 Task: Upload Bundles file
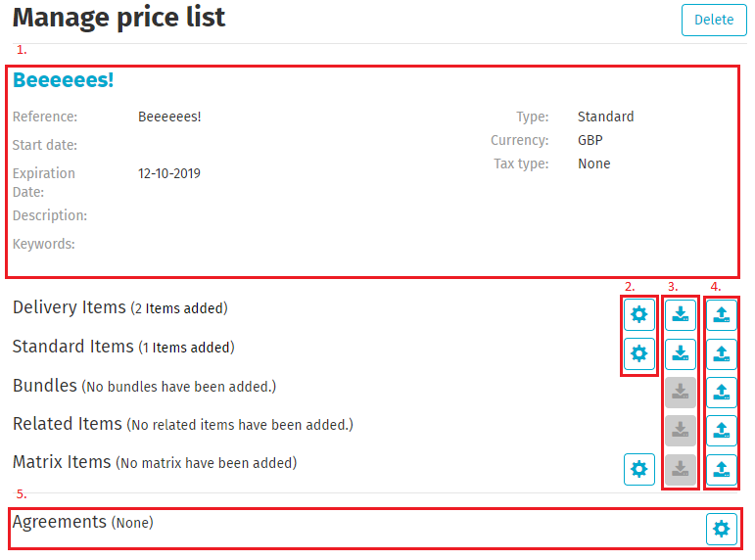coord(722,392)
